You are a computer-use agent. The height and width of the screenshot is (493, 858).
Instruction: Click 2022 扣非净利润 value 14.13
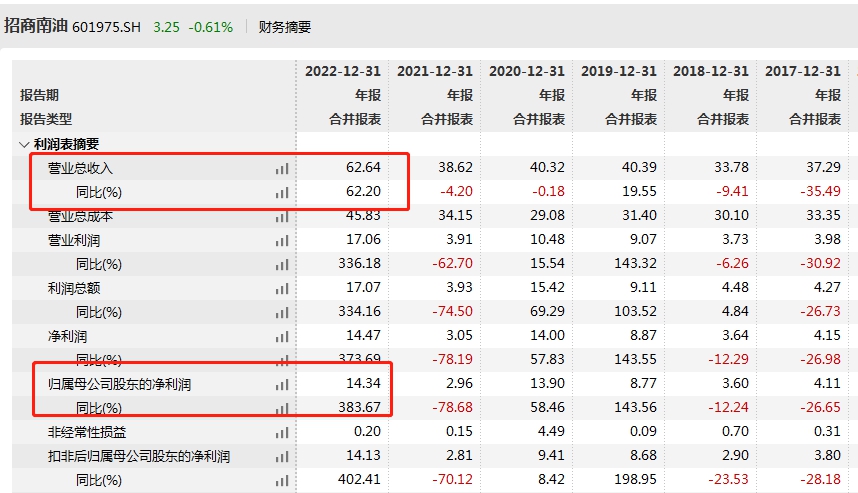[363, 456]
